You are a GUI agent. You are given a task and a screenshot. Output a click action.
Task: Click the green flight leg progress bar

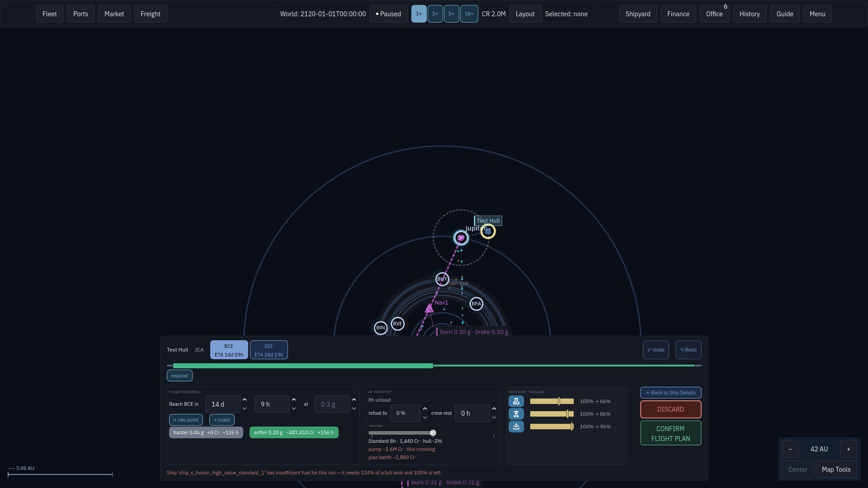(x=303, y=366)
